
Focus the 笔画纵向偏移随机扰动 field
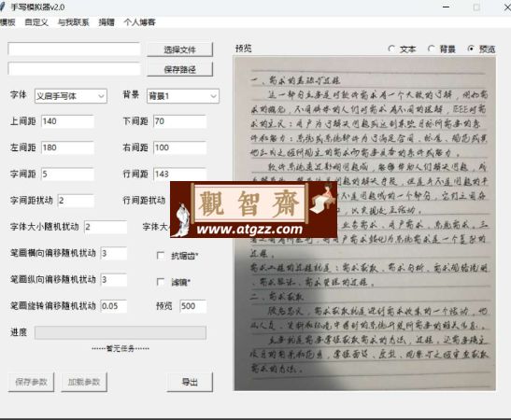click(x=114, y=280)
